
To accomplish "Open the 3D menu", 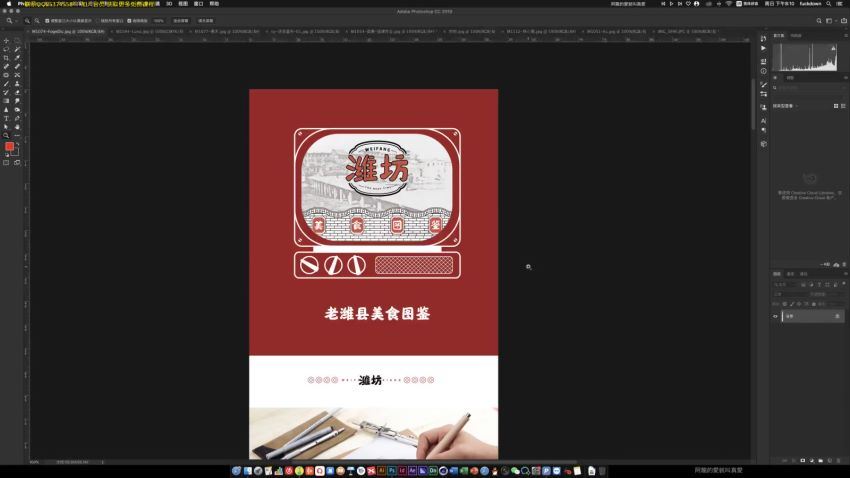I will pos(169,4).
